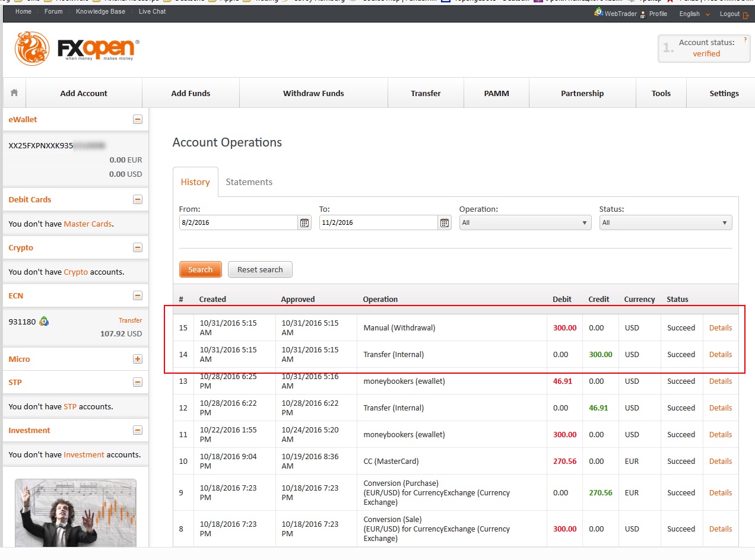Click the To date input field
The height and width of the screenshot is (560, 755).
point(378,222)
